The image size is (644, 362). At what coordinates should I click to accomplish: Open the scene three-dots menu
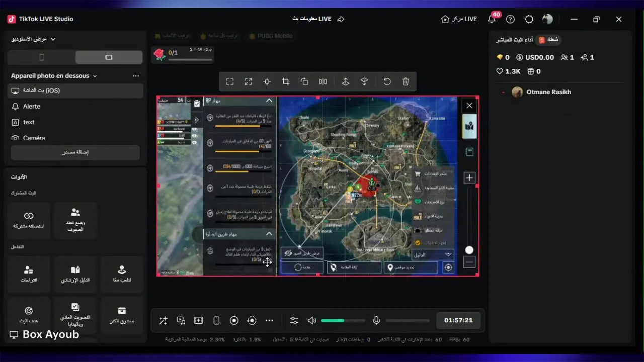[x=136, y=76]
